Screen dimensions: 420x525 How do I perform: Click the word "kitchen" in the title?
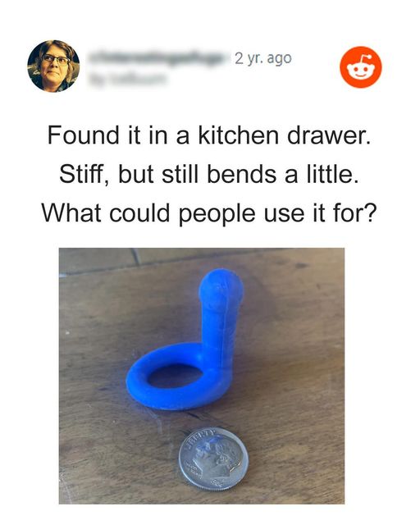pos(239,135)
